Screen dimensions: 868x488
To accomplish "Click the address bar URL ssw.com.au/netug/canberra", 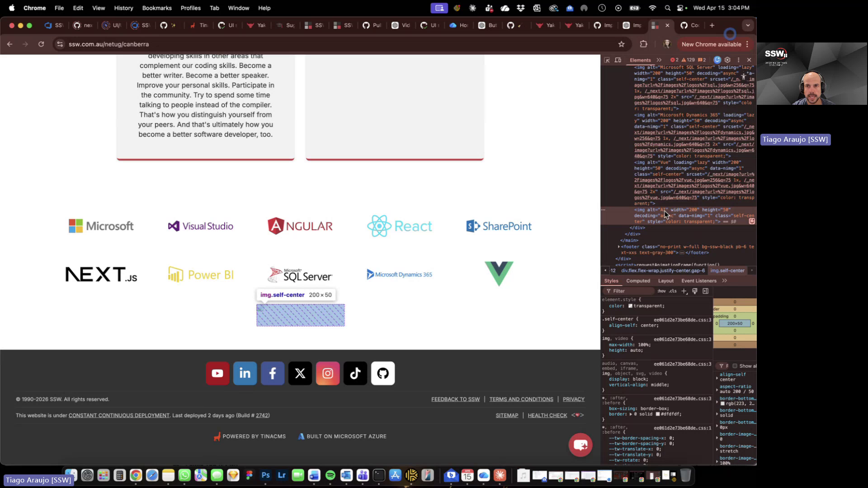I will [108, 44].
